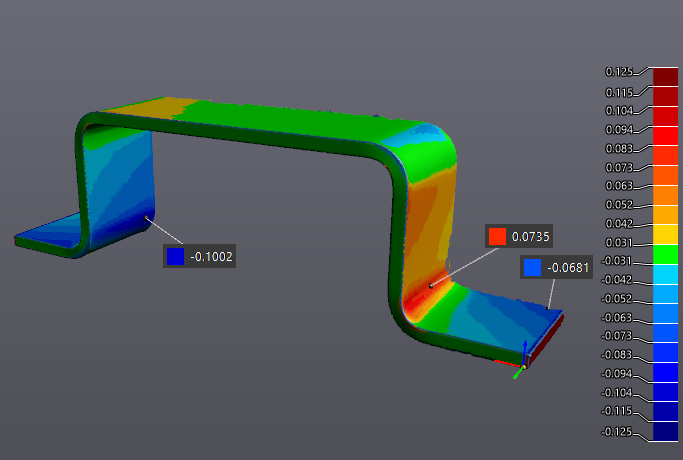683x460 pixels.
Task: Click the -0.031 negative tolerance legend value
Action: pos(617,260)
